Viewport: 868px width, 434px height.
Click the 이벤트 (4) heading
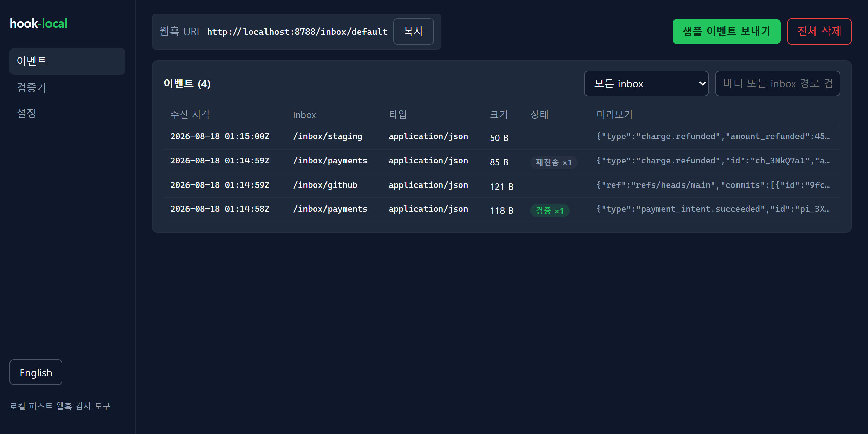187,83
